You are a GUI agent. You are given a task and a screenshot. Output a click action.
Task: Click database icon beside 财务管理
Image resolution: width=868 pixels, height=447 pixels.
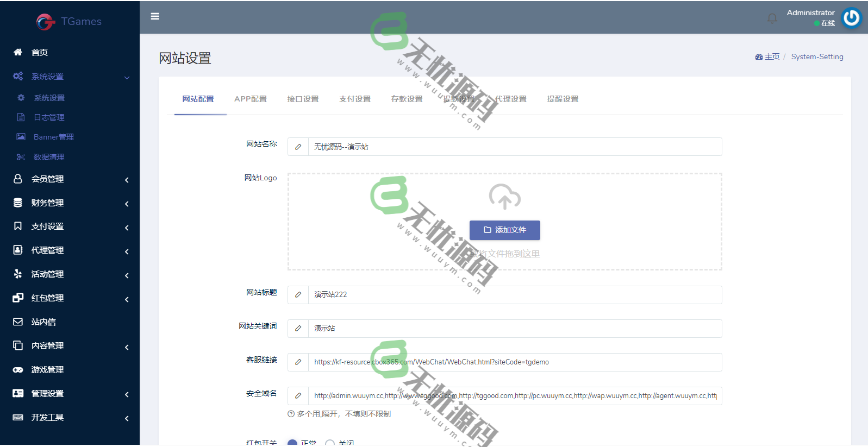tap(18, 203)
